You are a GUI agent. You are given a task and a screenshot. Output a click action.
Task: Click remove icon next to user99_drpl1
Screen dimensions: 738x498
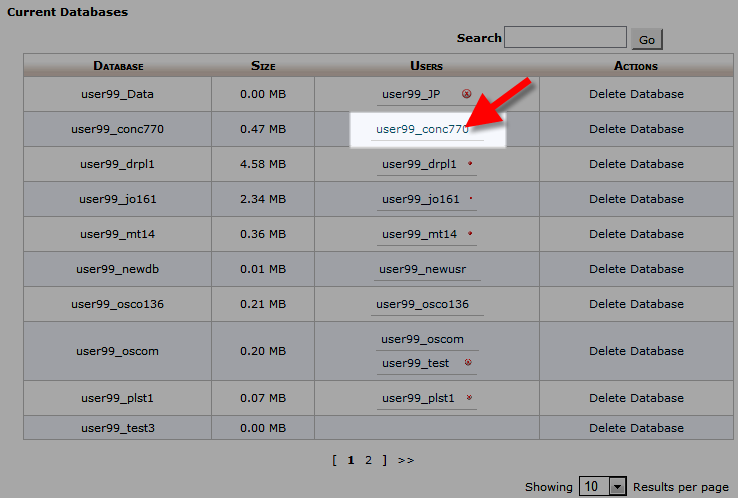coord(470,164)
